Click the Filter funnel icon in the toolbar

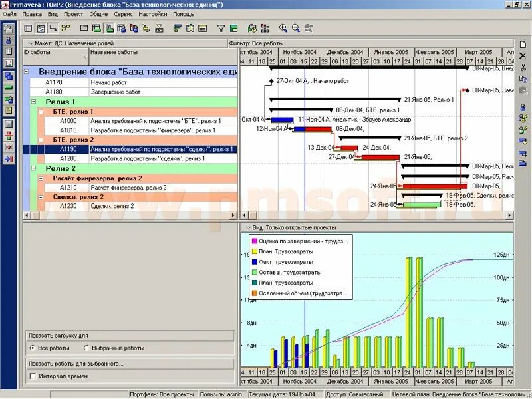coord(221,29)
